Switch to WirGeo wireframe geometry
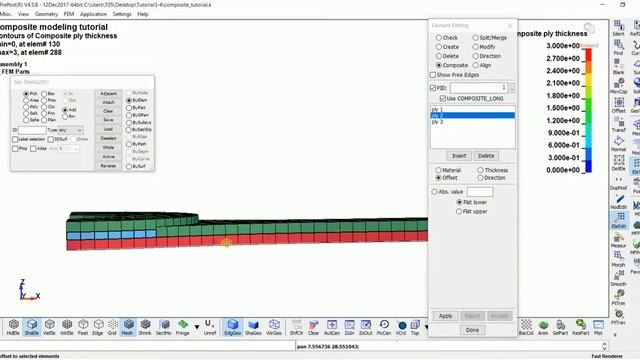This screenshot has height=360, width=640. (274, 327)
